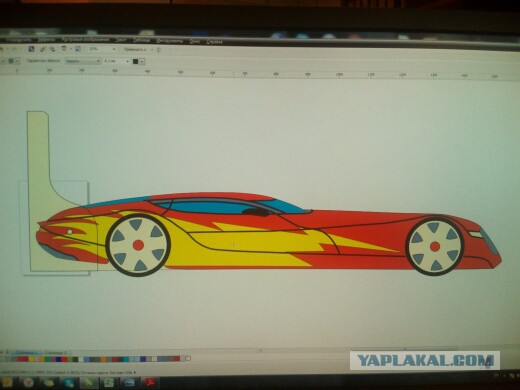Open the Справка menu
The image size is (520, 390).
pos(215,41)
